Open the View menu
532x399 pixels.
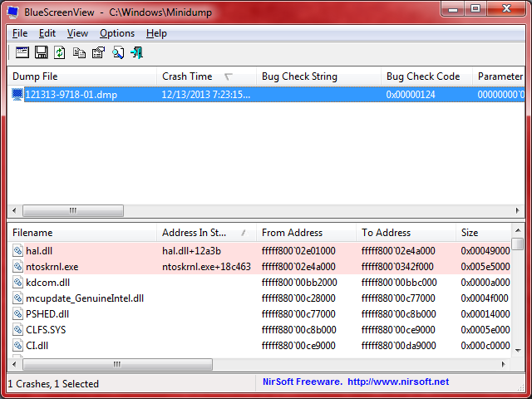(77, 33)
